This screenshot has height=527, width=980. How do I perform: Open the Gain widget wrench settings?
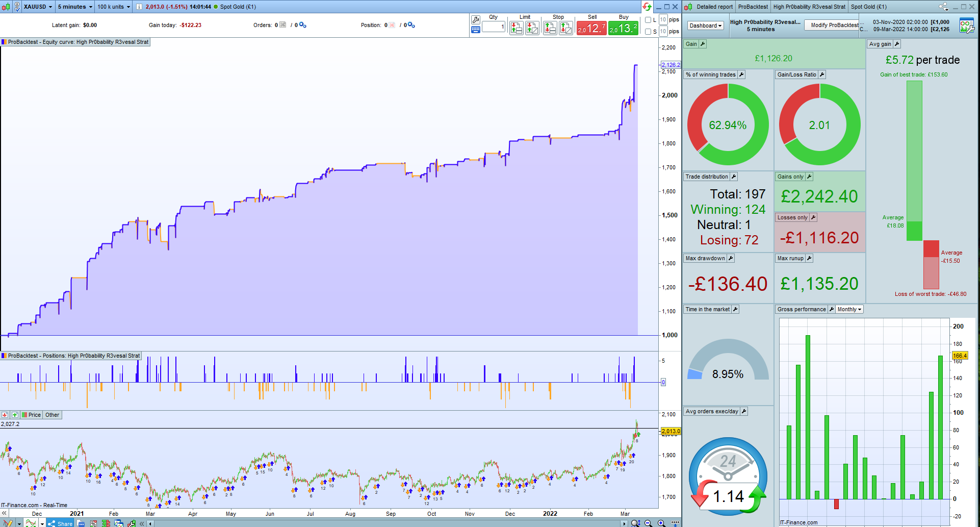(x=703, y=44)
